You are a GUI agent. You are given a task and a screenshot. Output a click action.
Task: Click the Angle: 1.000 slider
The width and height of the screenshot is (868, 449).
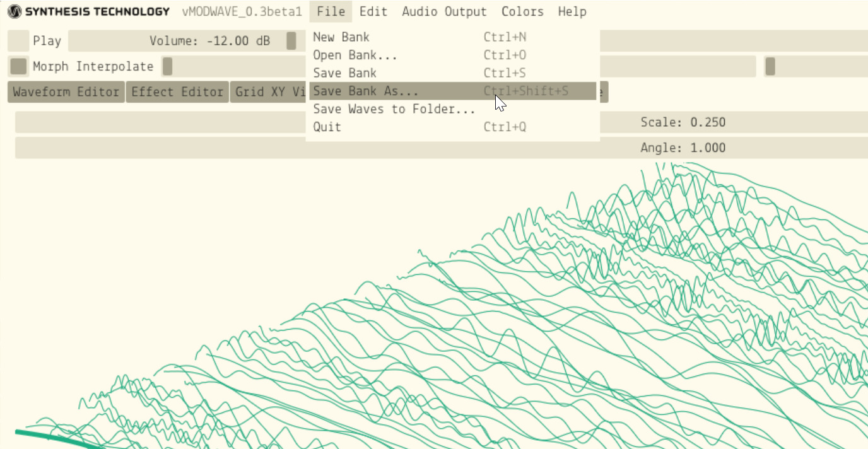[x=441, y=148]
